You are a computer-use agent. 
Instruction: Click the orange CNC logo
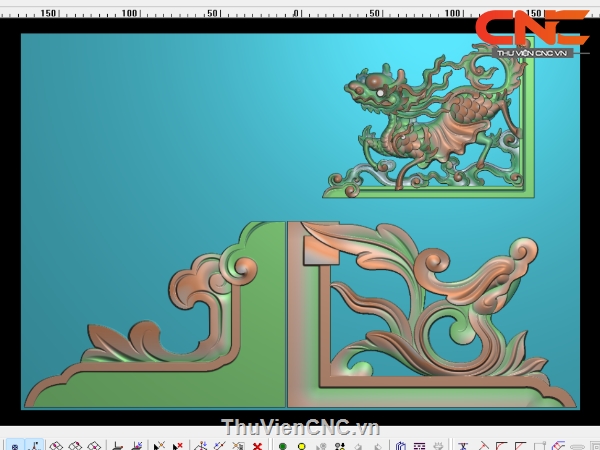(x=531, y=28)
